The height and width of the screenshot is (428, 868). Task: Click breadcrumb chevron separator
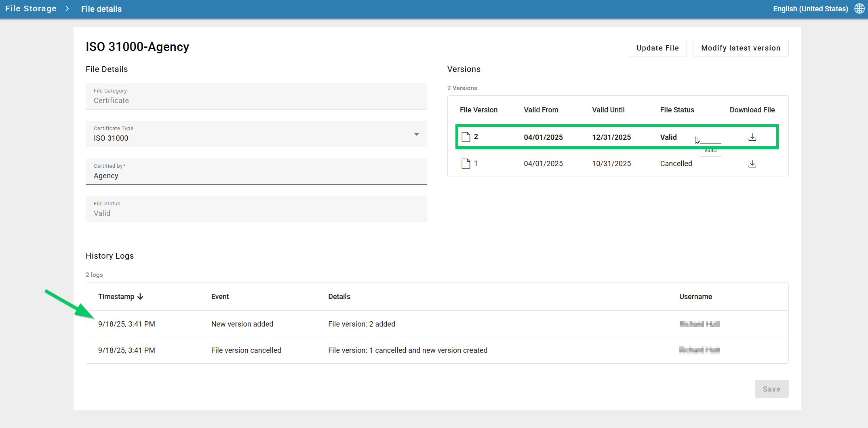point(67,9)
